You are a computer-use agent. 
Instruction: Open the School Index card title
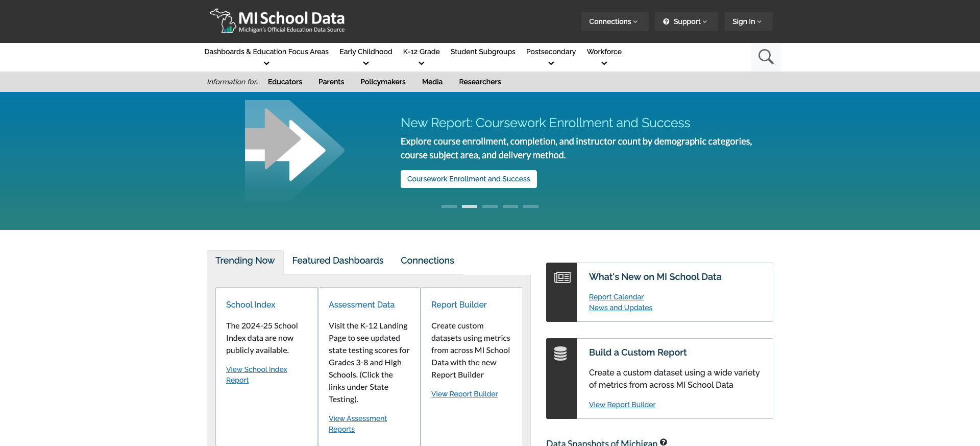(x=251, y=304)
